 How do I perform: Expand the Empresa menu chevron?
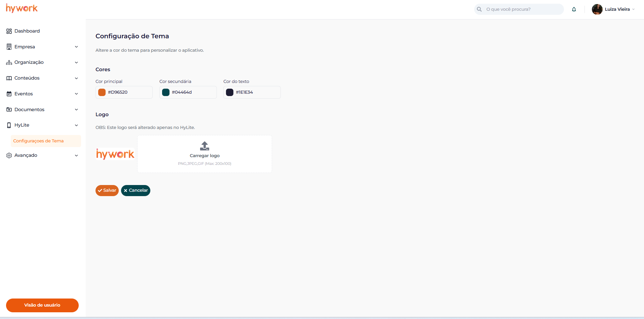pos(76,47)
